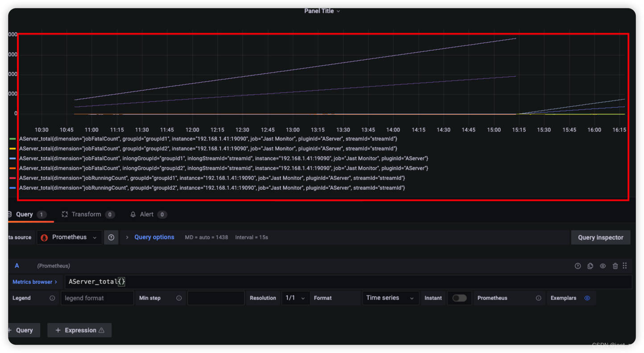Click the green jobFatalCount groupId1 legend swatch
Image resolution: width=644 pixels, height=353 pixels.
coord(12,139)
